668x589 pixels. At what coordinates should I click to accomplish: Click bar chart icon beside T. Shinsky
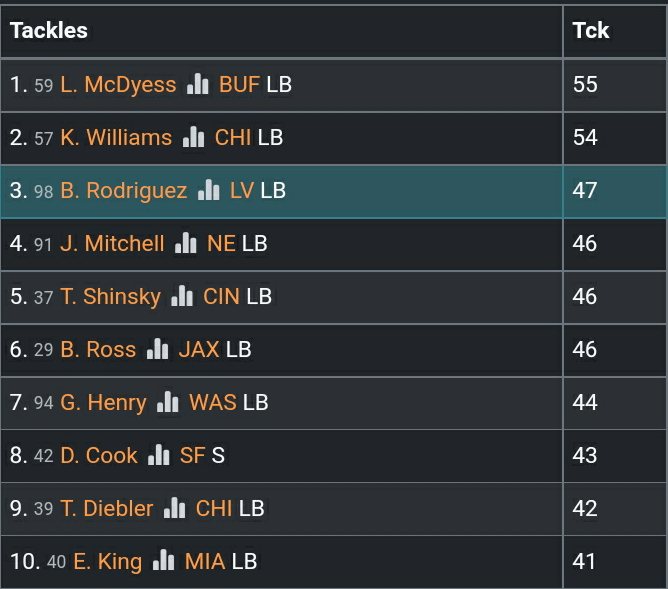[x=181, y=296]
